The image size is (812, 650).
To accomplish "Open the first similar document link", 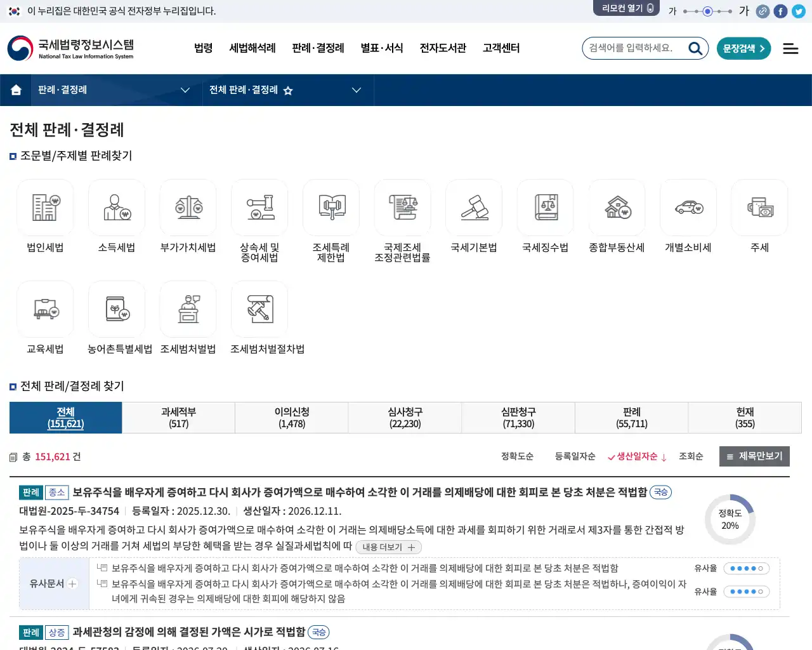I will click(365, 568).
